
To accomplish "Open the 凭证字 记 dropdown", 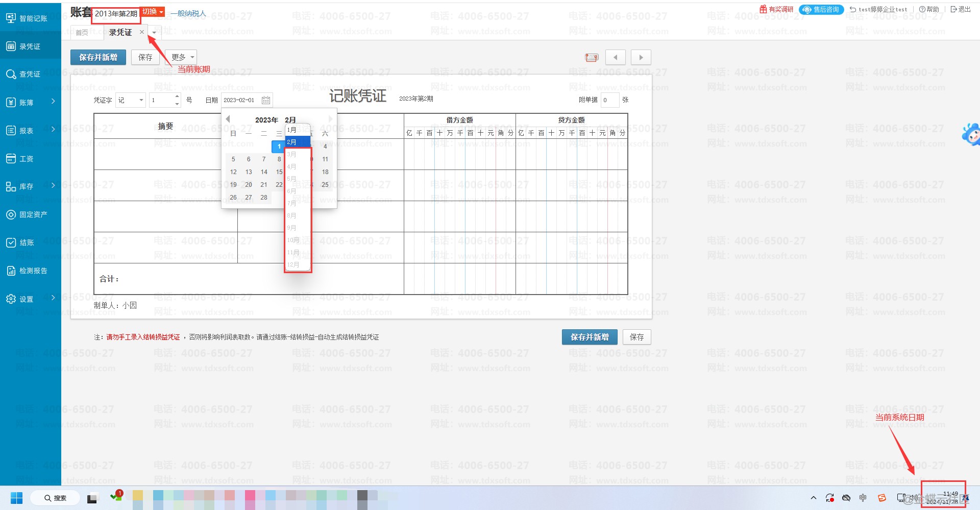I will [131, 100].
